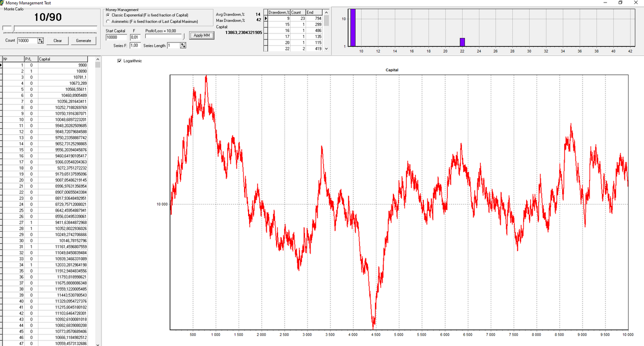Image resolution: width=644 pixels, height=346 pixels.
Task: Select capital cell 10890 in row 2
Action: 63,71
